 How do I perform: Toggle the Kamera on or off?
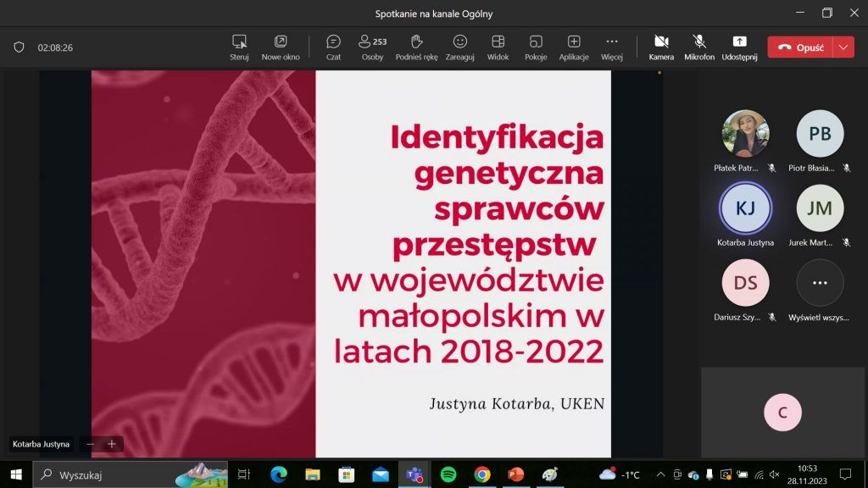tap(661, 47)
